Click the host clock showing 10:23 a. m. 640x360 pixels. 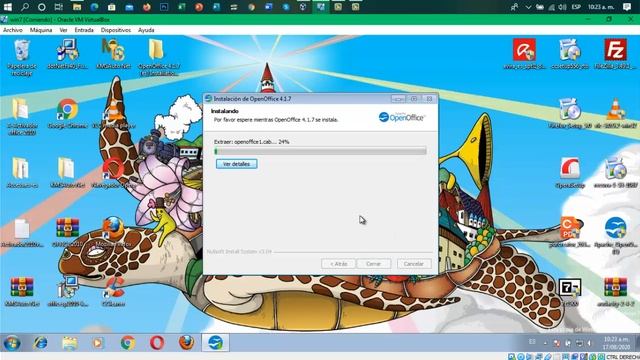601,7
